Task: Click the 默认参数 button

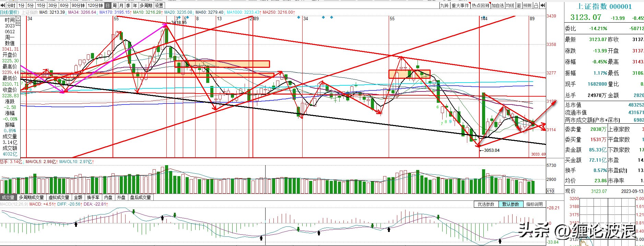Action: [x=511, y=204]
